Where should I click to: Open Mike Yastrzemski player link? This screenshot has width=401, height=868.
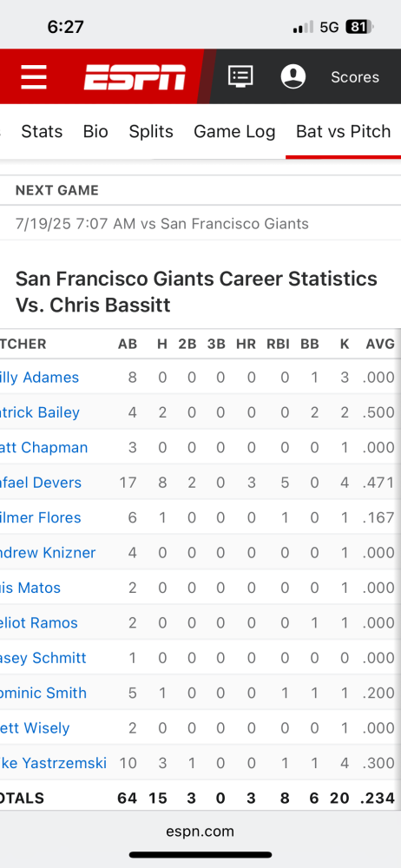click(53, 763)
